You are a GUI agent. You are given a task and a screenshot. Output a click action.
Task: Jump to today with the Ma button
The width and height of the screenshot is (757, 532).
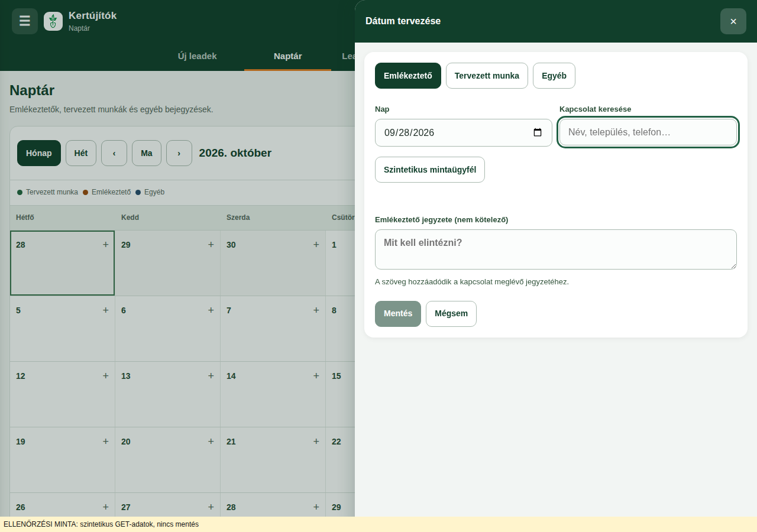tap(147, 153)
